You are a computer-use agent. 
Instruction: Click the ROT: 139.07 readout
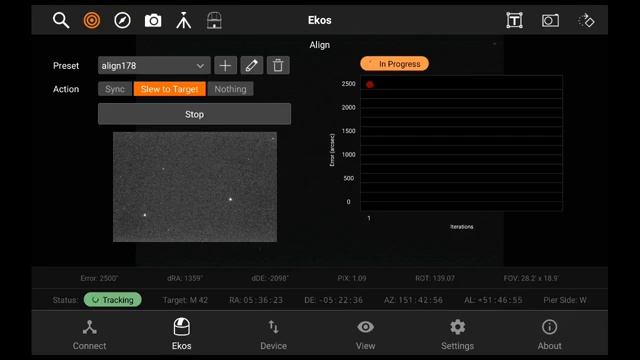click(435, 278)
